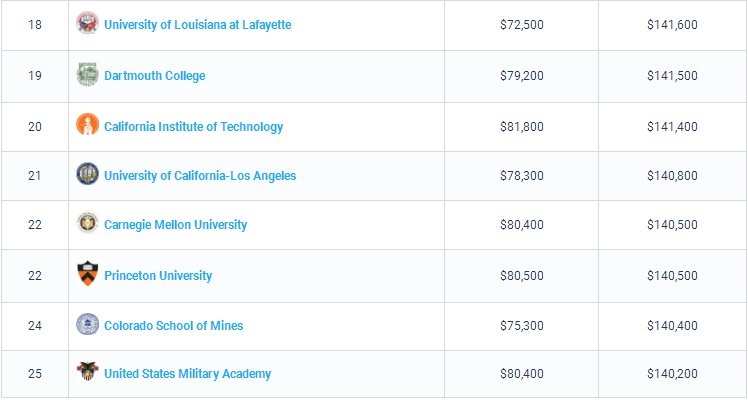
Task: Click the California Institute of Technology logo
Action: pos(88,126)
